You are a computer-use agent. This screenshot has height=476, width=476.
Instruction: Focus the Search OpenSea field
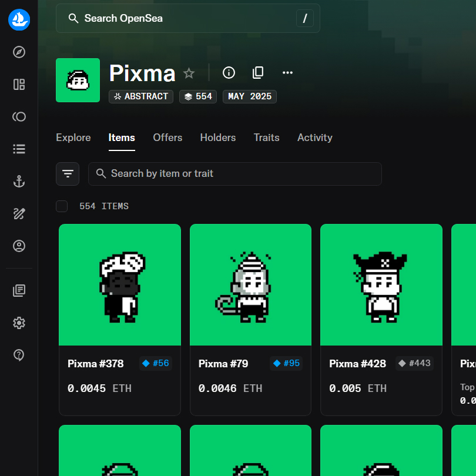tap(188, 18)
